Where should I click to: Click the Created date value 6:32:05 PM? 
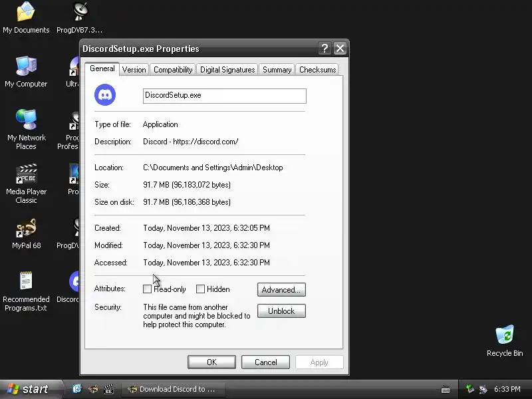[207, 228]
